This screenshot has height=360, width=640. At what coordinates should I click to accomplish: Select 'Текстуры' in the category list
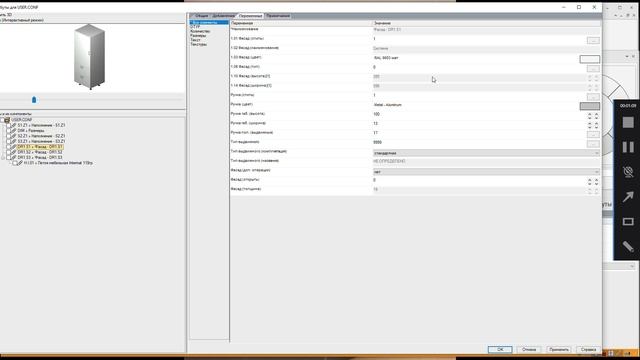199,44
